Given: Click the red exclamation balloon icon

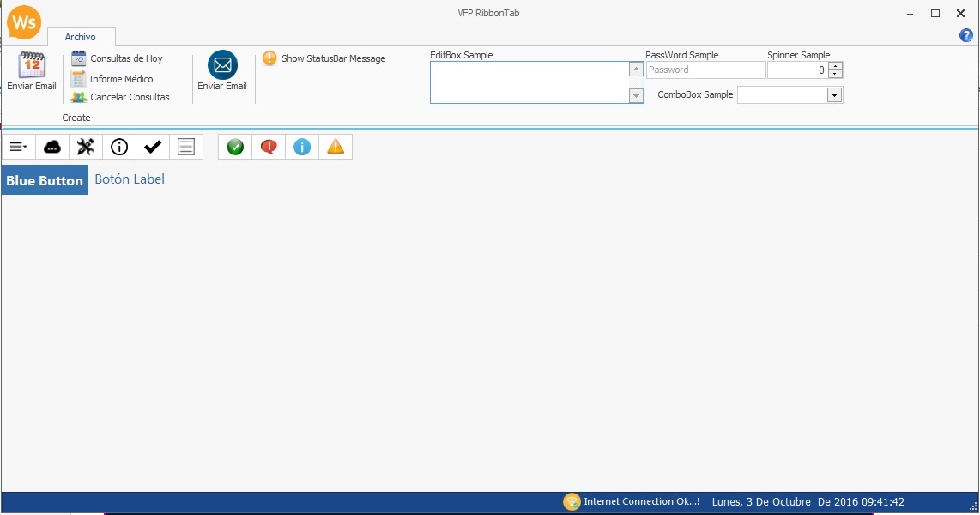Looking at the screenshot, I should pyautogui.click(x=268, y=147).
